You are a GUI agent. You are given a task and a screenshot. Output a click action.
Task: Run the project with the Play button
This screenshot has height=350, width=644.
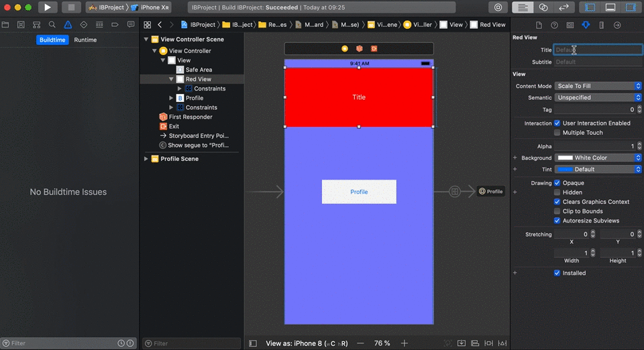click(x=47, y=7)
